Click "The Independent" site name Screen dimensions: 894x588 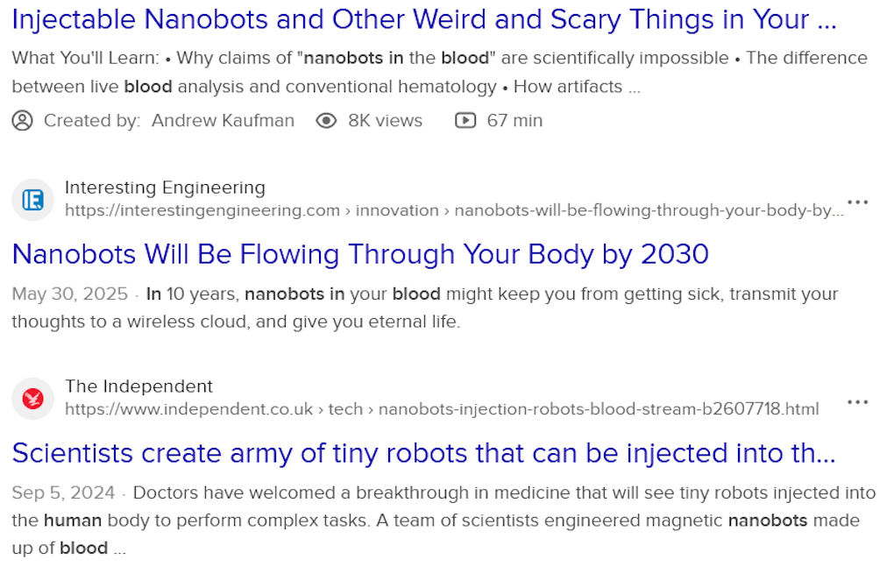click(138, 386)
